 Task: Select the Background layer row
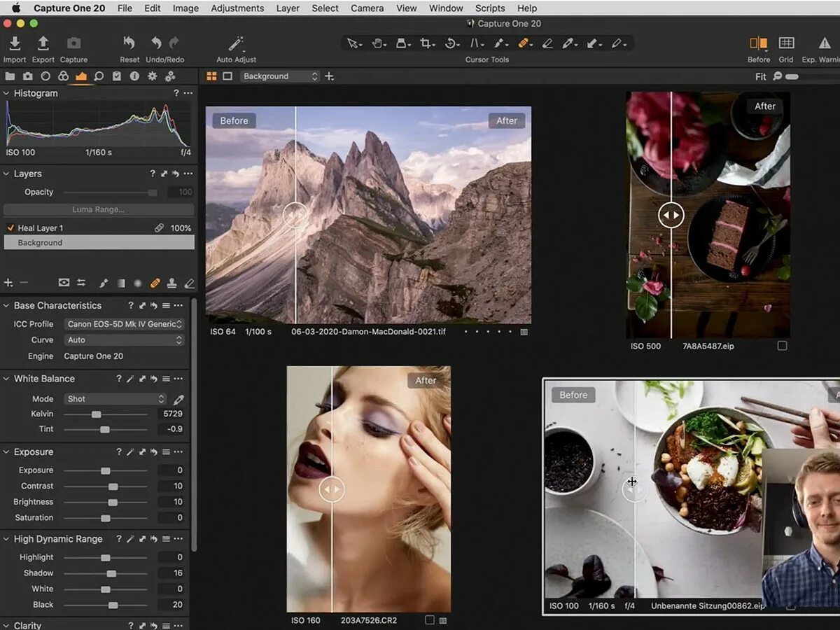(x=99, y=243)
